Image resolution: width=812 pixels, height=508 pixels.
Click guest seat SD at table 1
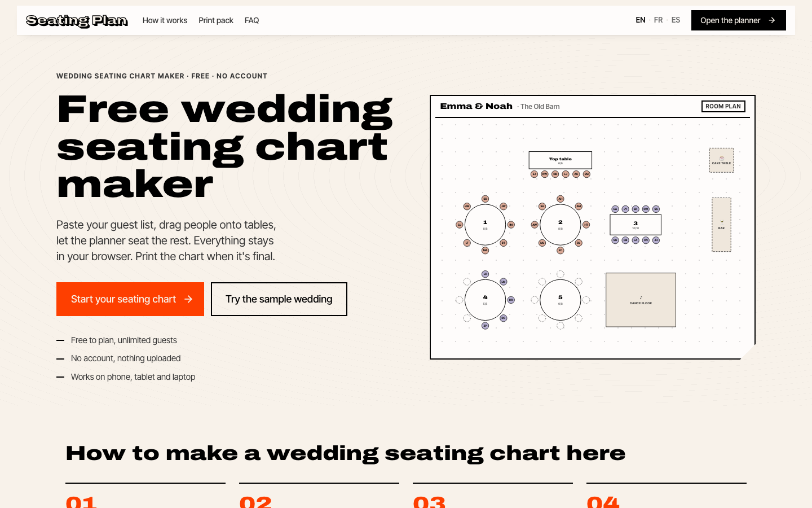tap(485, 199)
